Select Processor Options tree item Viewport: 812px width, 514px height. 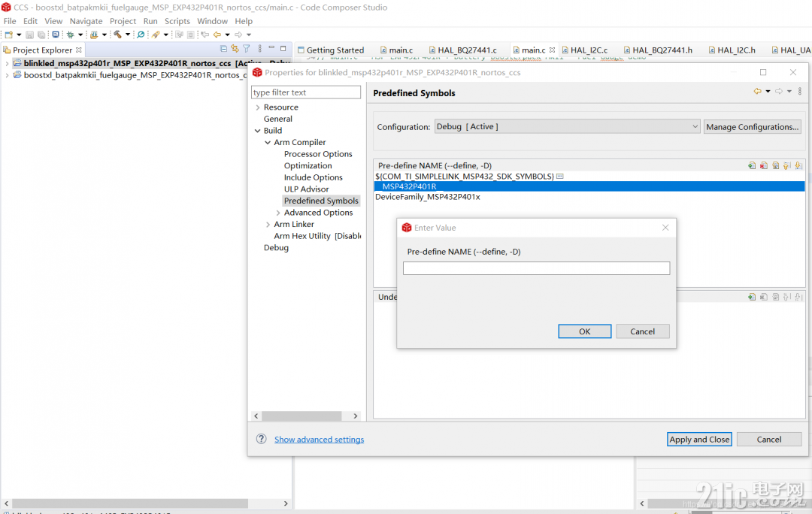[x=318, y=154]
